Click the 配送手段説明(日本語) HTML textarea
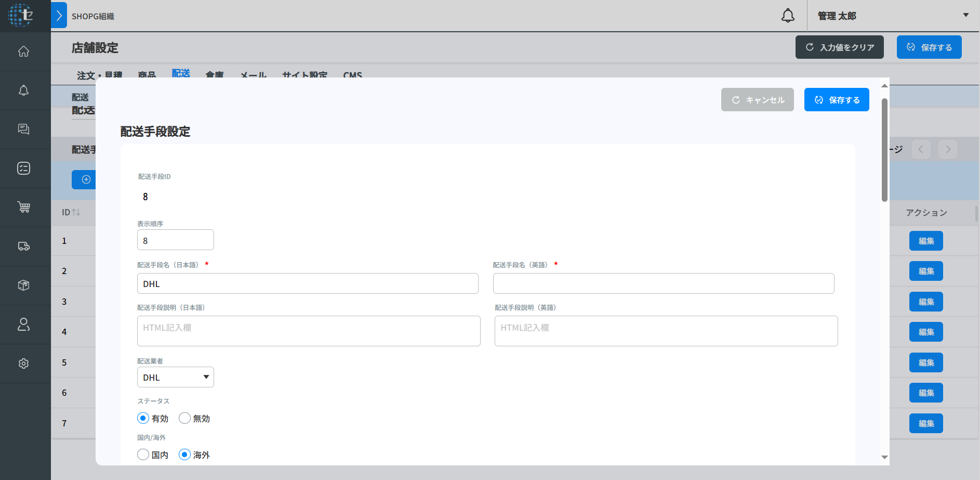This screenshot has width=980, height=480. 309,331
